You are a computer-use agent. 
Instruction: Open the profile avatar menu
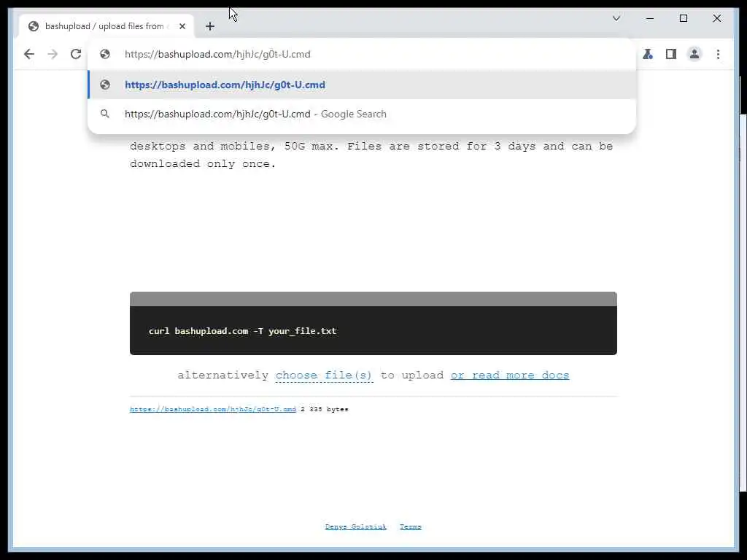click(694, 54)
